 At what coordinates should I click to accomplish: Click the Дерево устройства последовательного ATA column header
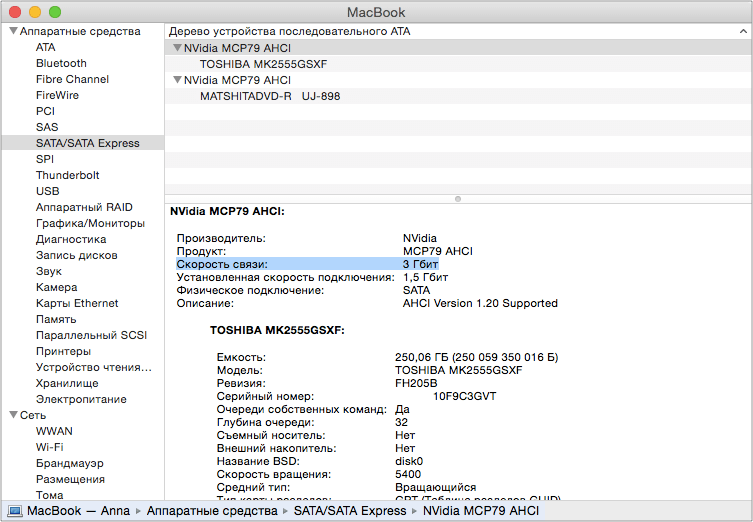(290, 32)
